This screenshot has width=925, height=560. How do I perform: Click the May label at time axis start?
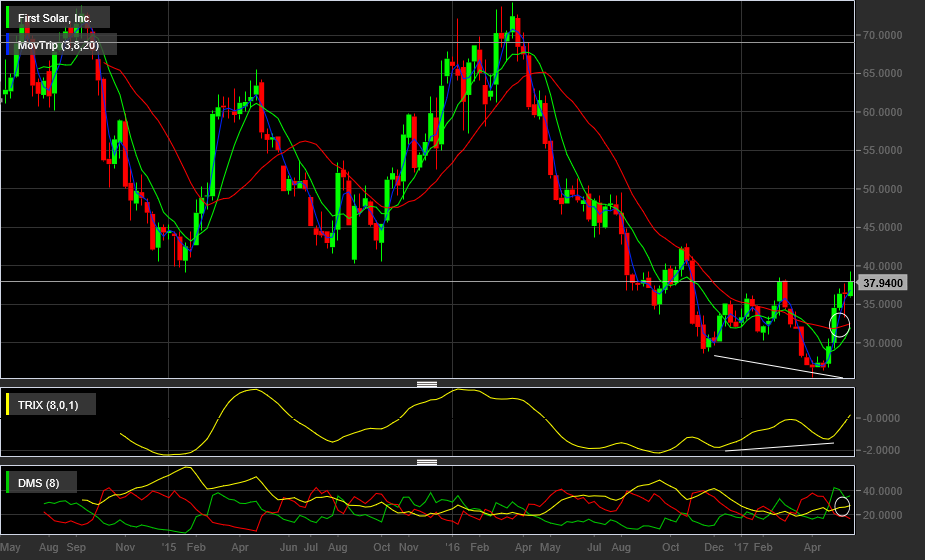coord(11,548)
